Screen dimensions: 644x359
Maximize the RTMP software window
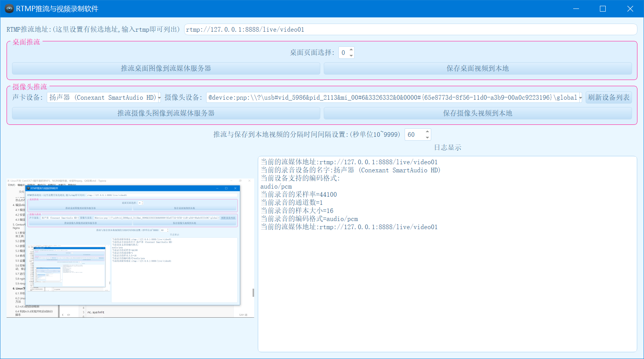click(x=603, y=9)
